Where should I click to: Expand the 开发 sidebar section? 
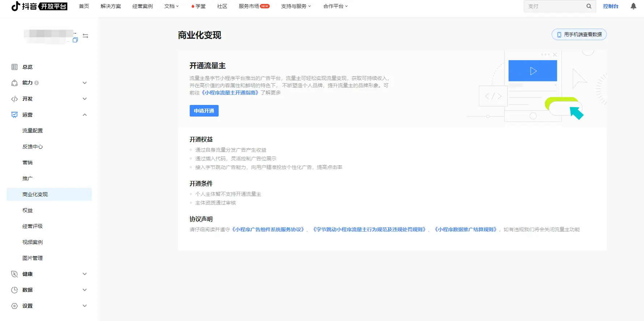click(x=84, y=99)
